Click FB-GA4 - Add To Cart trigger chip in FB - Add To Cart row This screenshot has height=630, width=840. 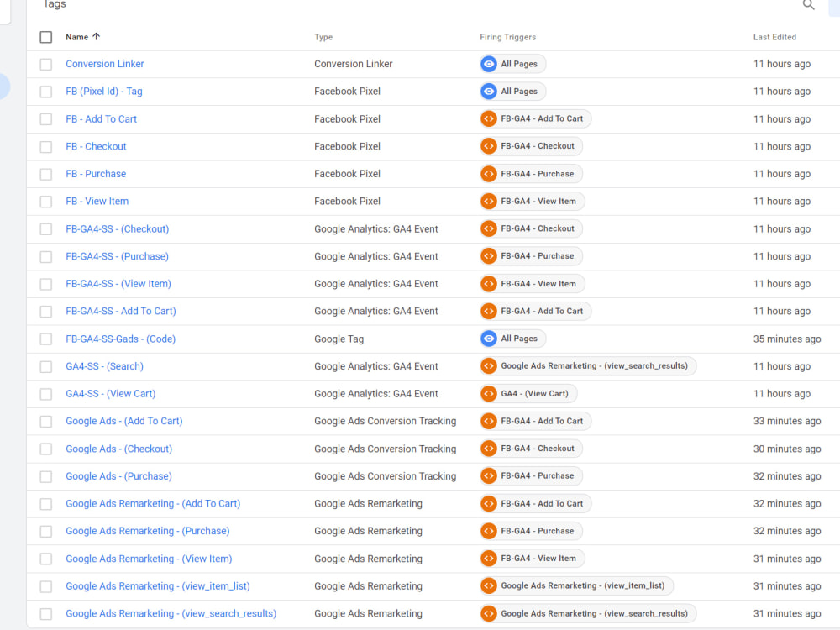pos(535,118)
